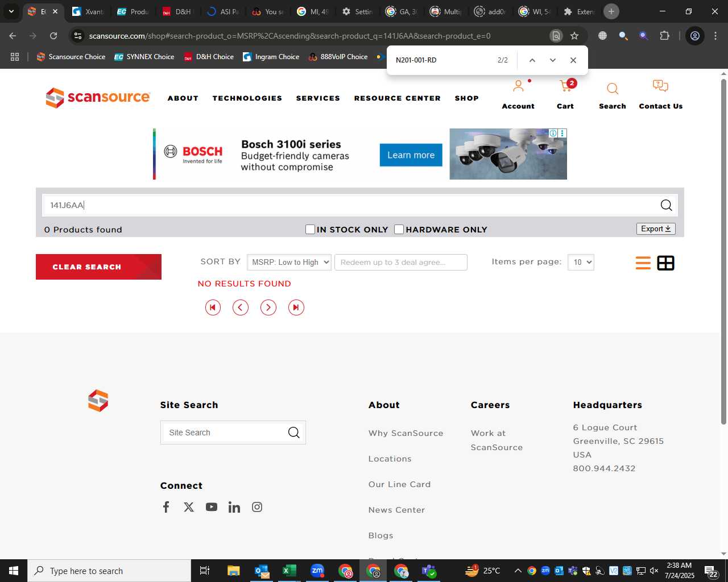This screenshot has height=582, width=728.
Task: Click footer Site Search magnifier icon
Action: tap(293, 433)
